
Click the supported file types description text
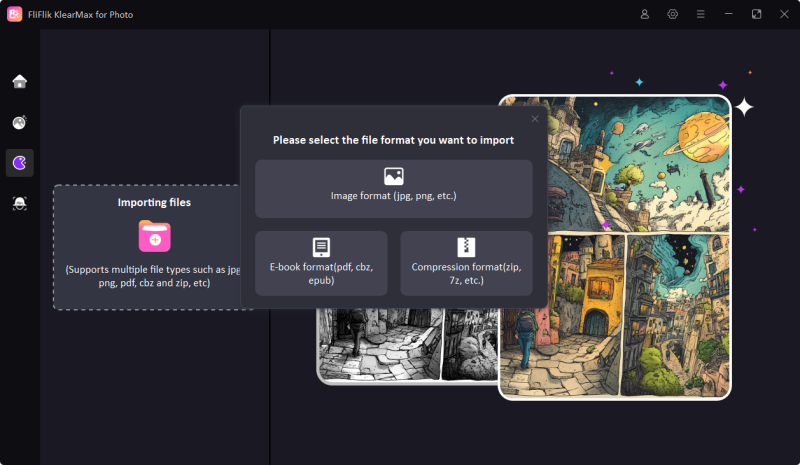coord(153,276)
